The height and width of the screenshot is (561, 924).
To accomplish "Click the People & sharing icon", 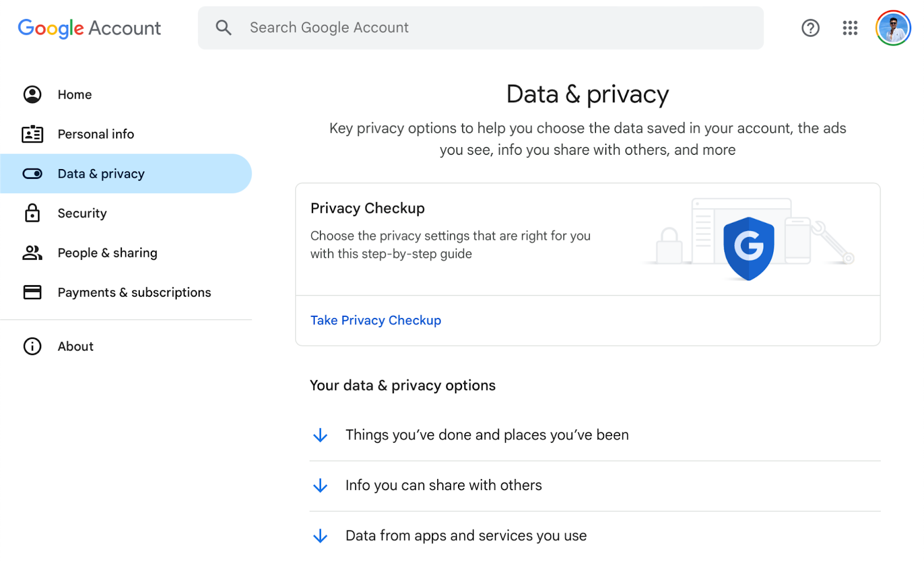I will [x=32, y=253].
